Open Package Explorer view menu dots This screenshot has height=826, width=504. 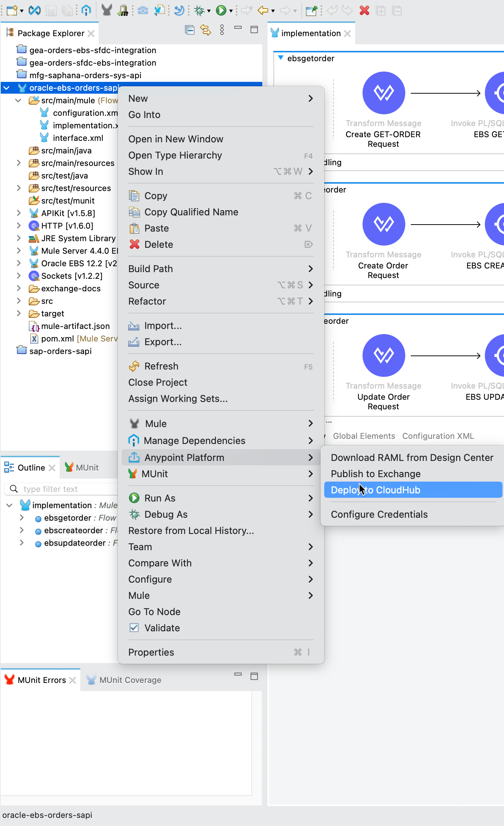(222, 29)
